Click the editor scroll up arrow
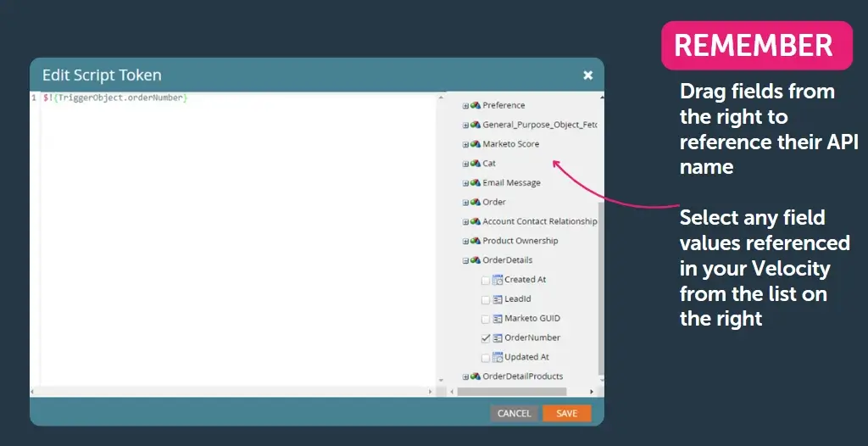Screen dimensions: 868x446 [x=441, y=98]
